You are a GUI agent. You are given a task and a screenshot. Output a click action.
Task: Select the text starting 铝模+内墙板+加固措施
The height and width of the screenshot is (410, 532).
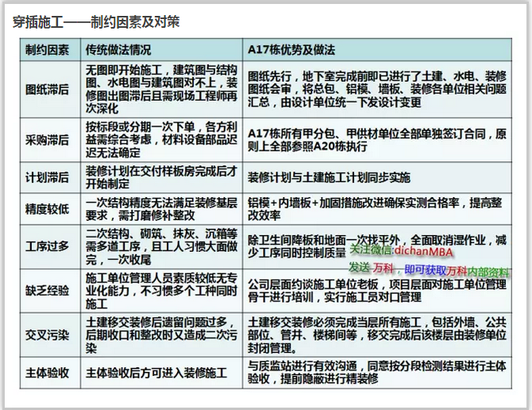(x=375, y=209)
